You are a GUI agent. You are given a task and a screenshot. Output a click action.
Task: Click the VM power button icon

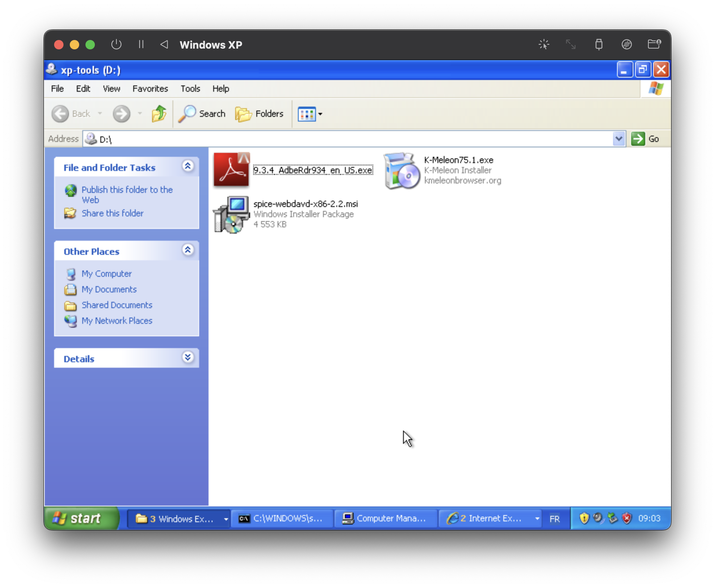[x=116, y=44]
